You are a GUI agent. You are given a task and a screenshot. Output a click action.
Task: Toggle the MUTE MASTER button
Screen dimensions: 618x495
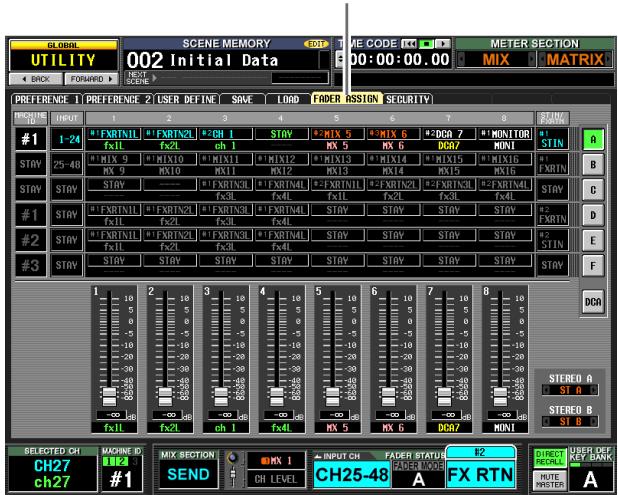point(549,481)
